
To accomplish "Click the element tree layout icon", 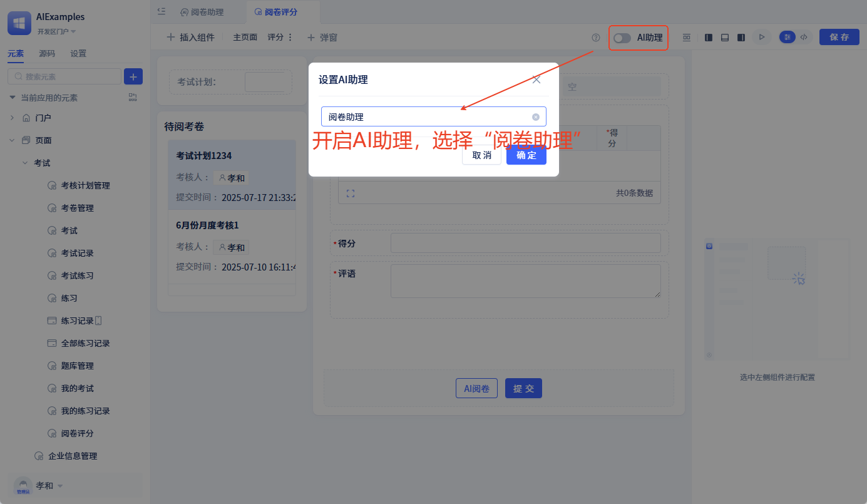I will click(133, 97).
